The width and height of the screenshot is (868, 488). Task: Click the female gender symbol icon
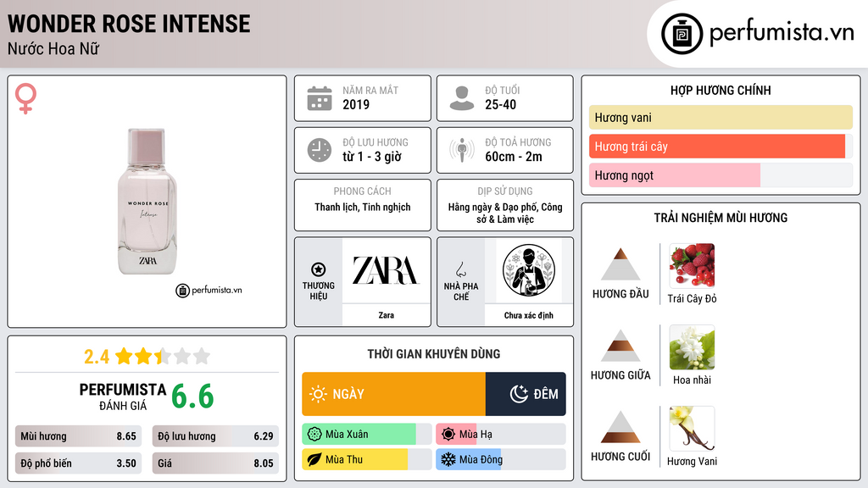25,98
